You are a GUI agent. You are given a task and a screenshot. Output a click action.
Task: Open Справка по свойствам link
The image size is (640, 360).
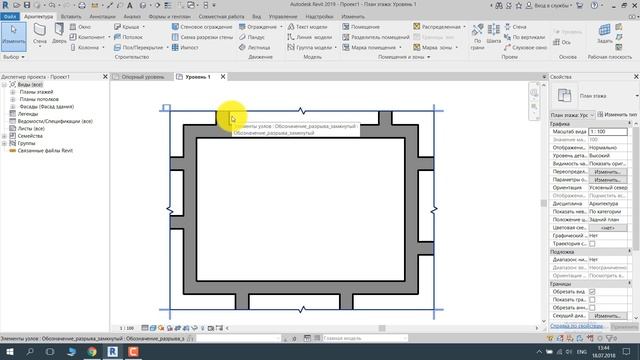(576, 326)
